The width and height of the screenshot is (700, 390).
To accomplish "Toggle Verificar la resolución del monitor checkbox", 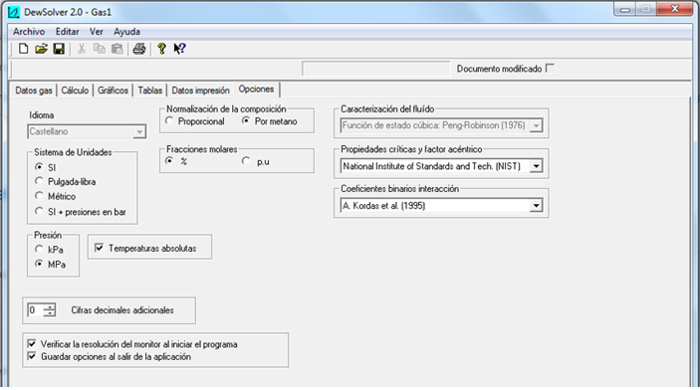I will (x=32, y=344).
